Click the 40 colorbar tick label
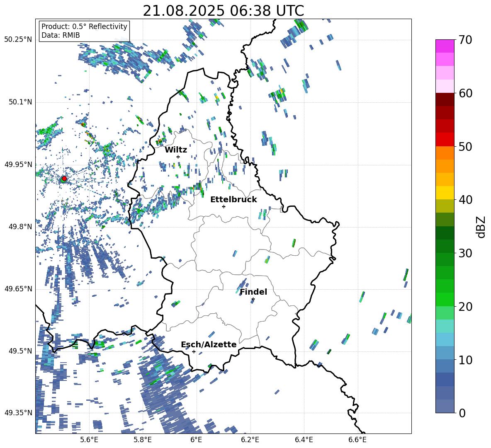Image resolution: width=491 pixels, height=448 pixels. coord(465,200)
